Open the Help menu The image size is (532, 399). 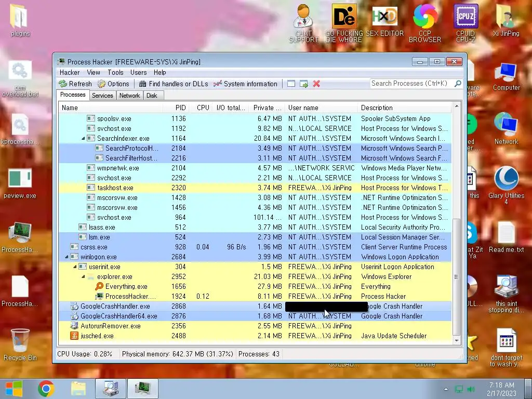coord(159,72)
